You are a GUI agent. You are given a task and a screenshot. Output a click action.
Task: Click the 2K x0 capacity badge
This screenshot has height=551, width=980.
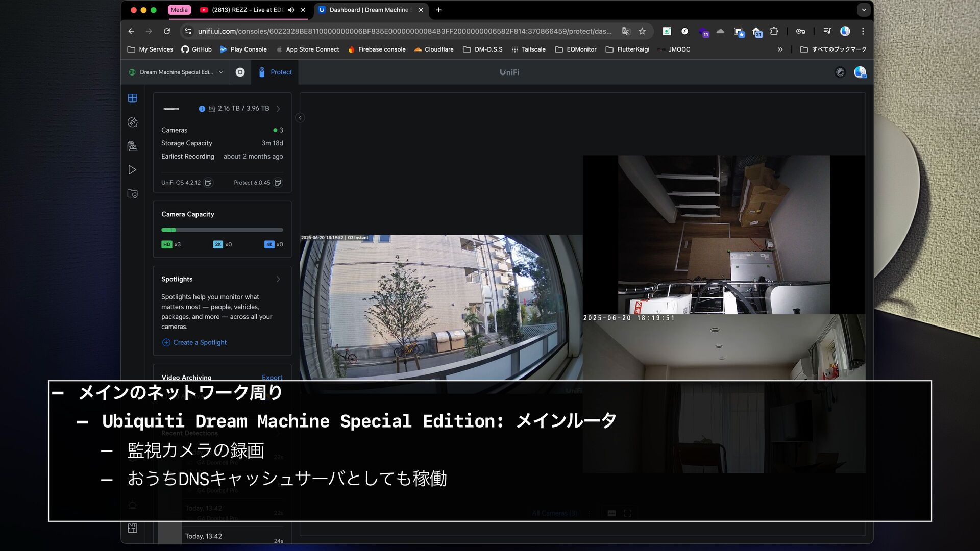222,244
